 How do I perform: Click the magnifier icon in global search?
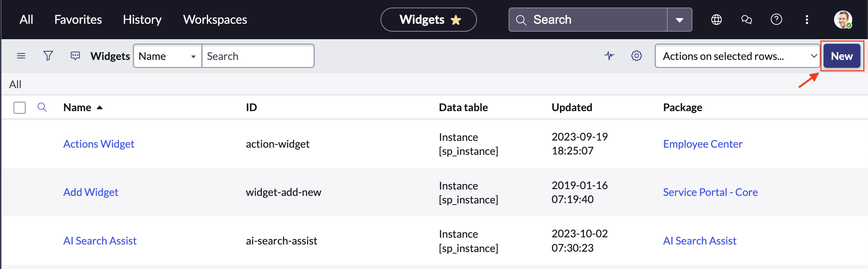point(521,20)
